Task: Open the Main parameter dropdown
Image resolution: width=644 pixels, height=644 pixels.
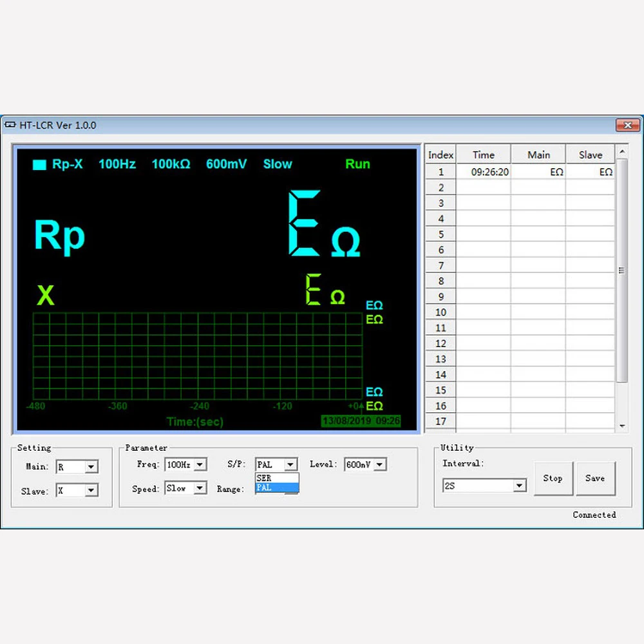Action: coord(91,466)
